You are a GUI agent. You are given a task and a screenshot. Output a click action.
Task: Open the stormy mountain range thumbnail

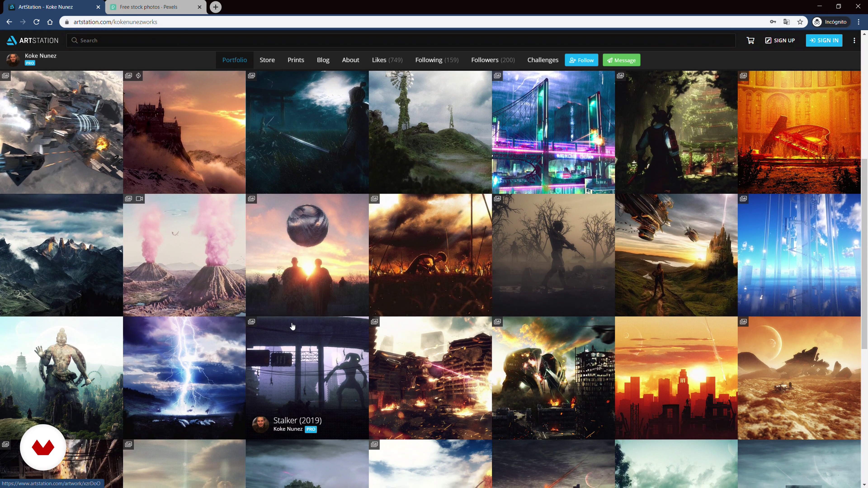tap(61, 255)
